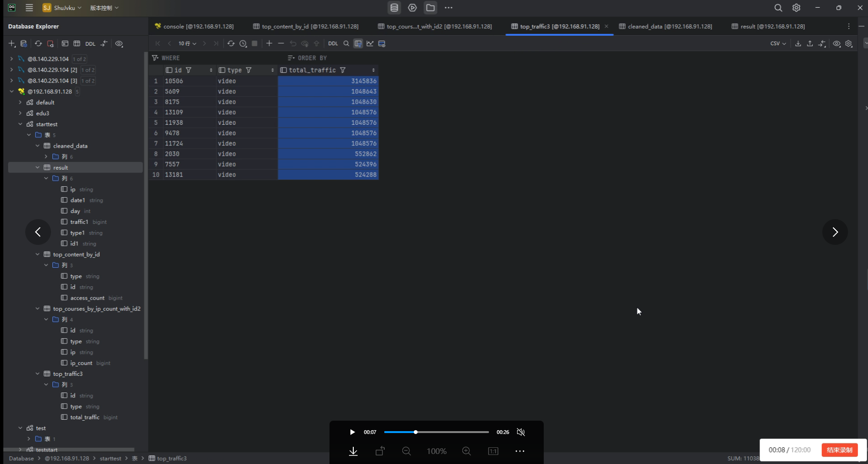This screenshot has height=464, width=868.
Task: Open the Search Everywhere magnifier icon
Action: (x=778, y=8)
